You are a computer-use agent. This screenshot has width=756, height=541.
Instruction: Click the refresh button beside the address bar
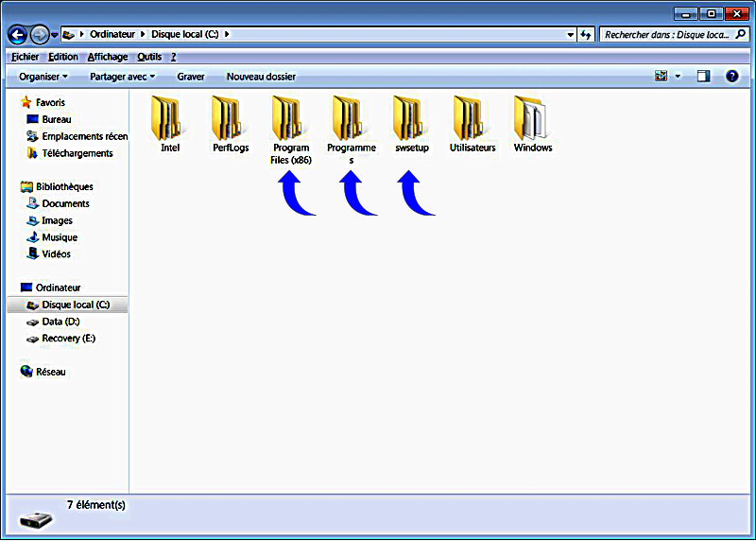pos(586,35)
